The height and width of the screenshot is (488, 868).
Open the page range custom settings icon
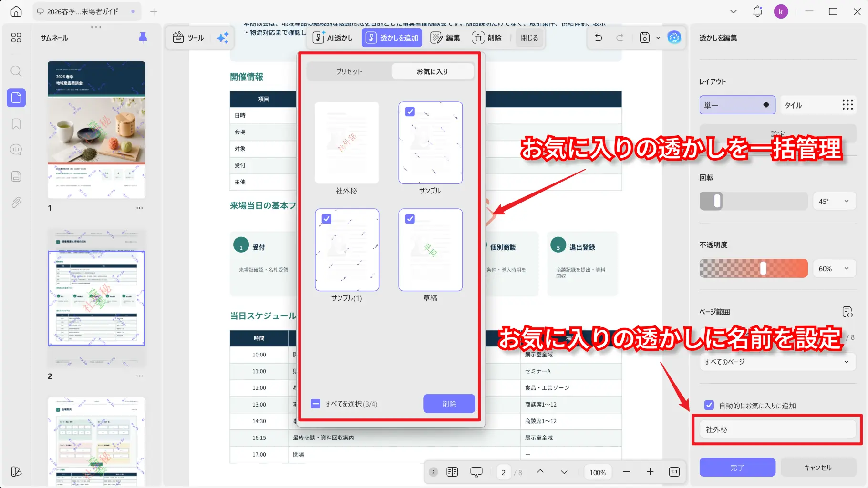(847, 312)
